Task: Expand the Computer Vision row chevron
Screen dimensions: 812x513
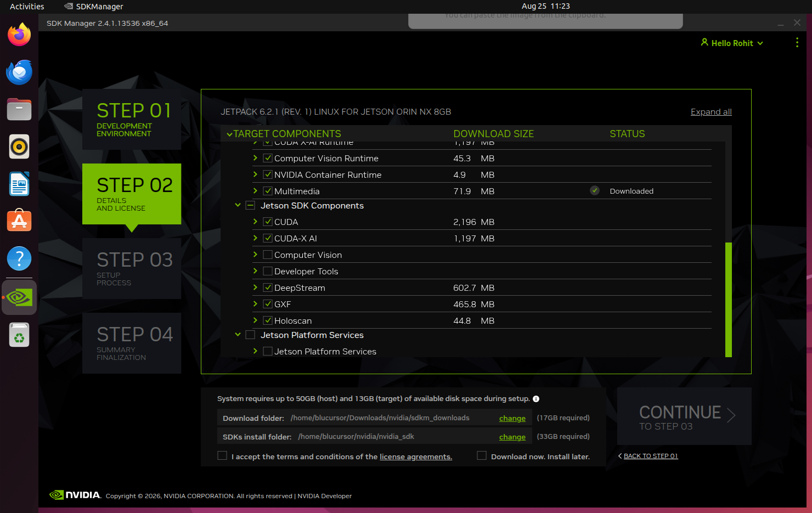Action: pyautogui.click(x=255, y=255)
